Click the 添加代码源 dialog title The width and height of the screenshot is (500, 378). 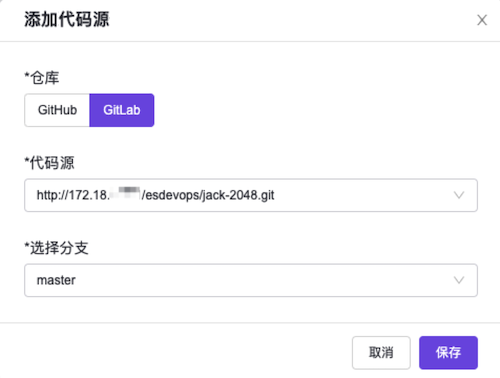click(67, 19)
